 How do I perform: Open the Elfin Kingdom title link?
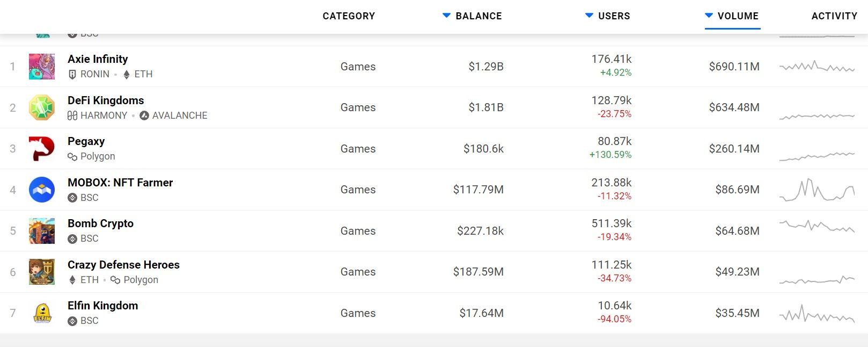(x=102, y=306)
